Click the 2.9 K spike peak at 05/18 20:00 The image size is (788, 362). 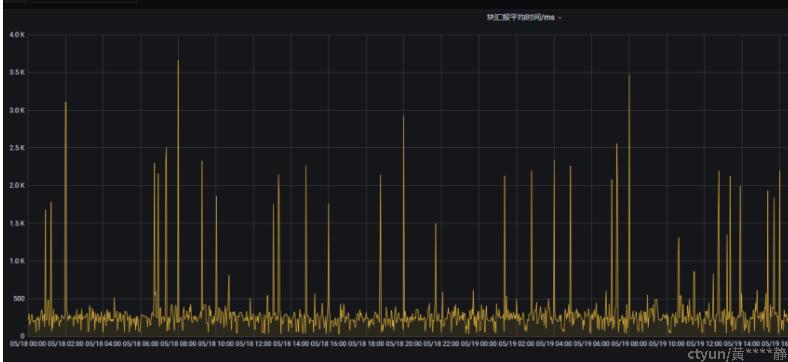tap(403, 117)
